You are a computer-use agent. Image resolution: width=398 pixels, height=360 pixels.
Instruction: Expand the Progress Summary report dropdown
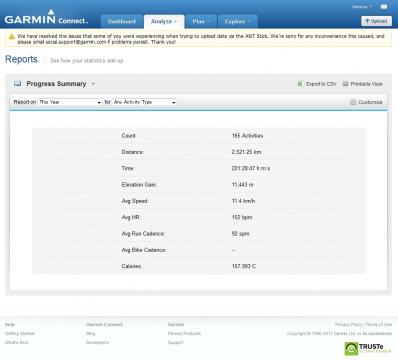point(93,84)
